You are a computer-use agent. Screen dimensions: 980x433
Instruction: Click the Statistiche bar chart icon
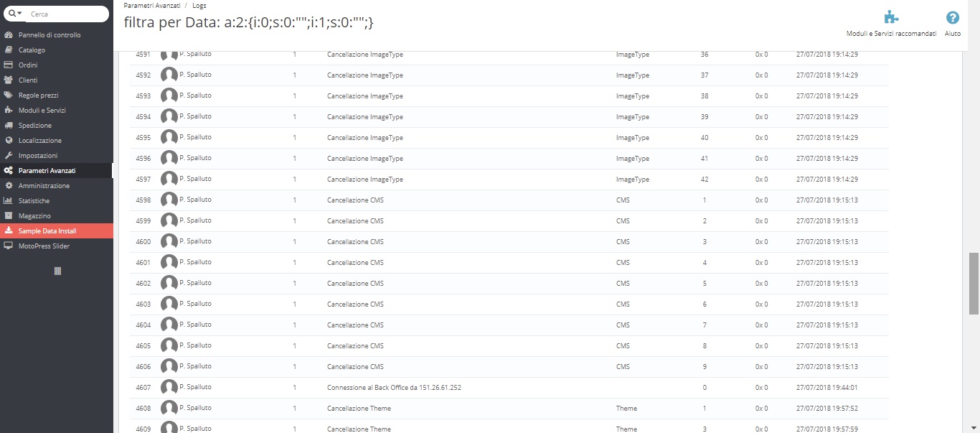click(x=9, y=201)
